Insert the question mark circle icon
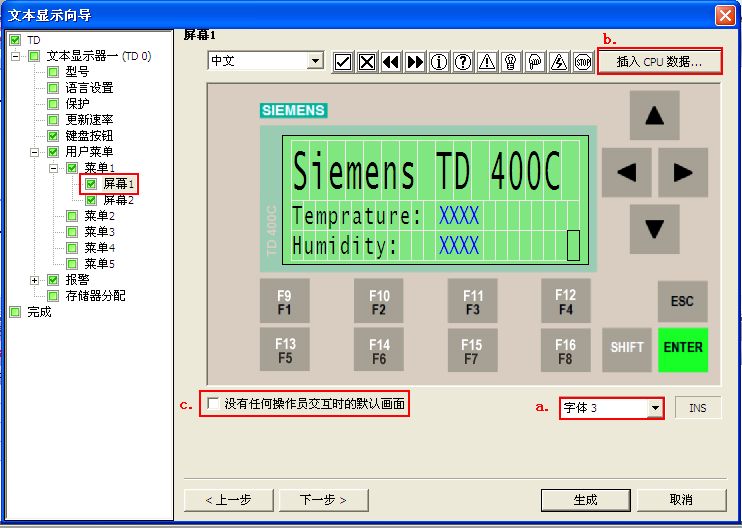 click(x=463, y=62)
